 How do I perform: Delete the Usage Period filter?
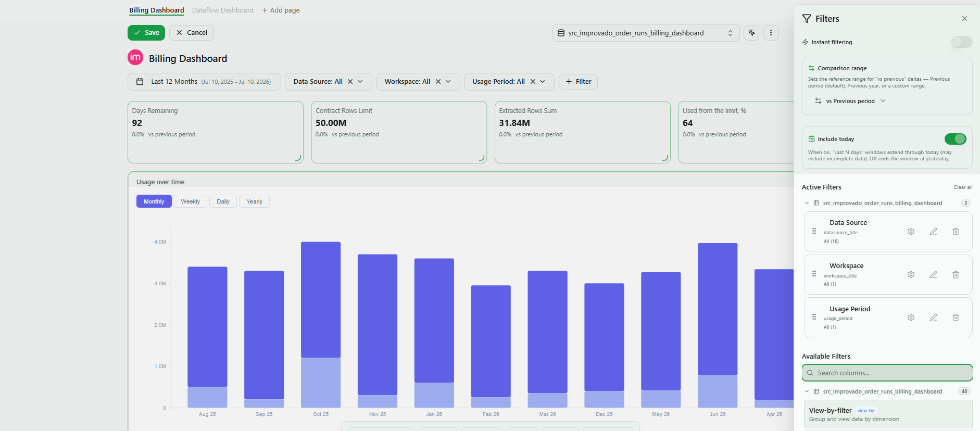pyautogui.click(x=956, y=318)
